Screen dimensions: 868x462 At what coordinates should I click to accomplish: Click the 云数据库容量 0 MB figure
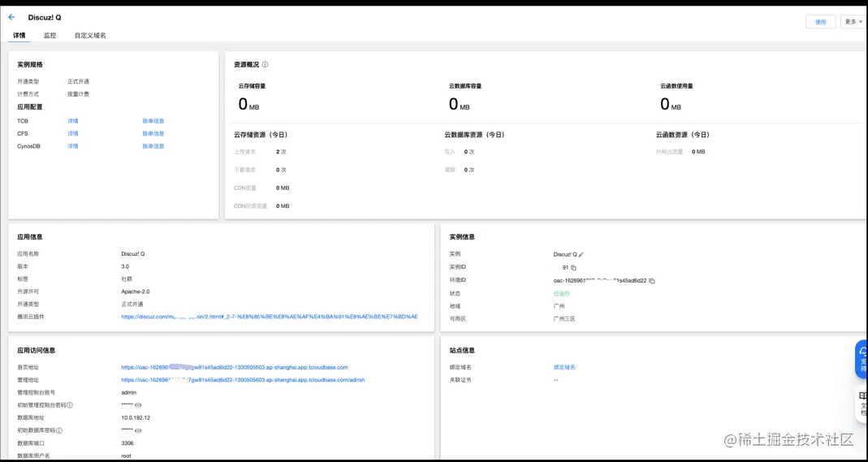tap(459, 105)
